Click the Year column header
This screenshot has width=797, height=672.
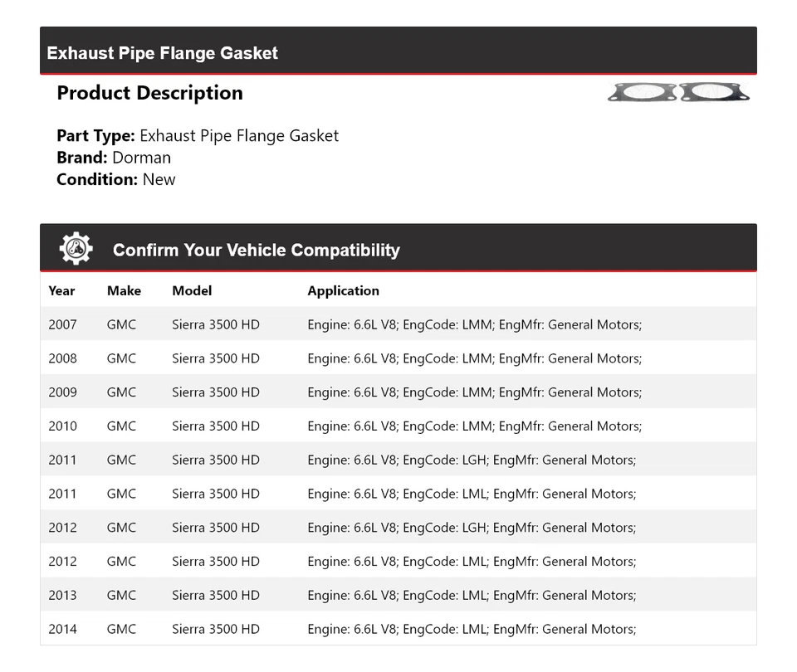61,290
